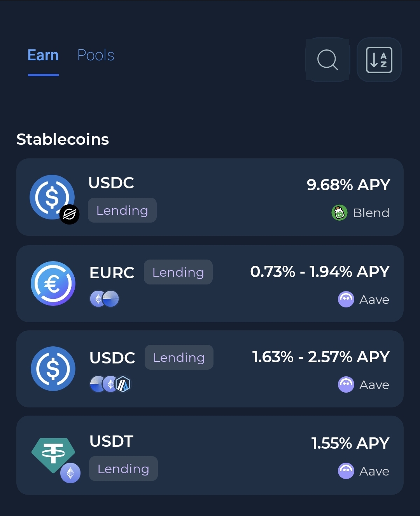Select the Earn tab
Screen dimensions: 420x516
pyautogui.click(x=43, y=55)
